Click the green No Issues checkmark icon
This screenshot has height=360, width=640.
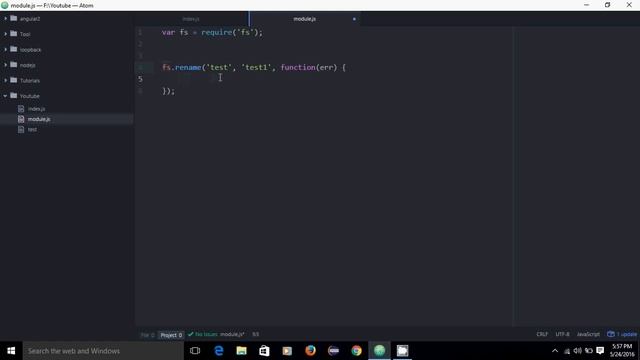pos(191,334)
